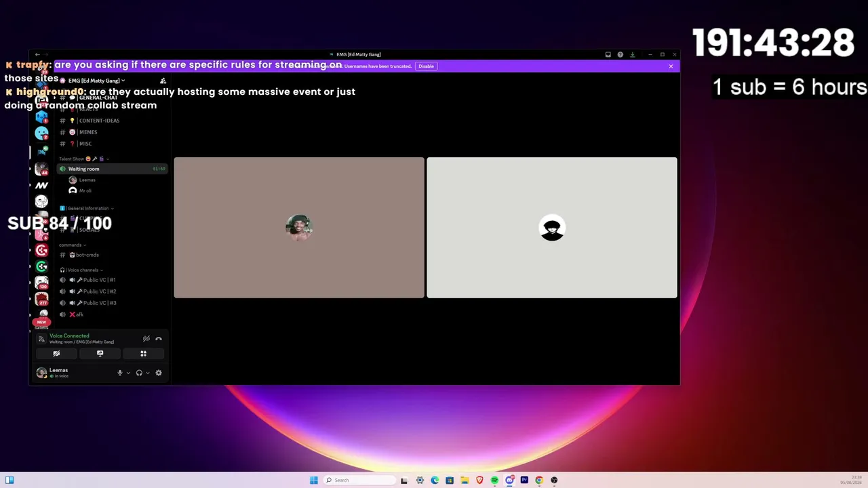Viewport: 868px width, 488px height.
Task: Open Windows Start menu
Action: point(313,480)
